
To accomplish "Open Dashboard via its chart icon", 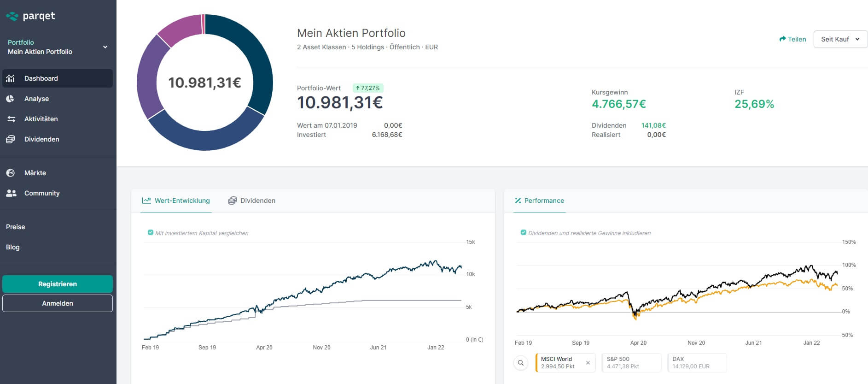I will [x=11, y=78].
